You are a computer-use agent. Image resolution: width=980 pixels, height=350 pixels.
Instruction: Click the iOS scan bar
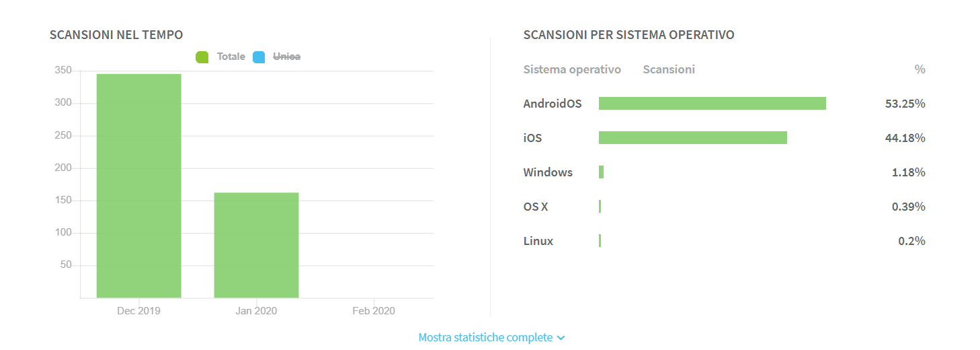pyautogui.click(x=693, y=137)
